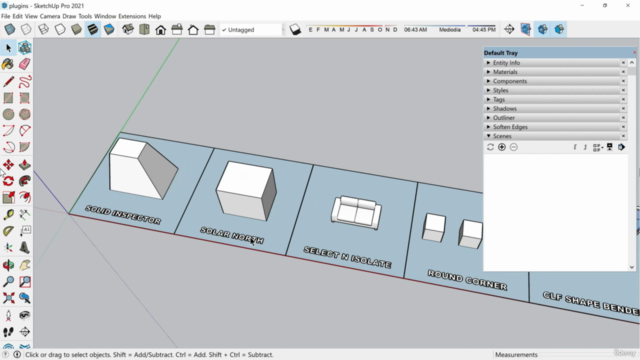
Task: Select the Follow Me tool
Action: 24,181
